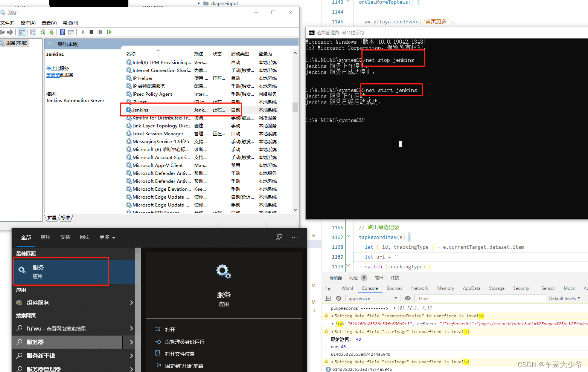The height and width of the screenshot is (372, 588).
Task: Expand 服务新干线 suggestion arrow
Action: (x=131, y=356)
